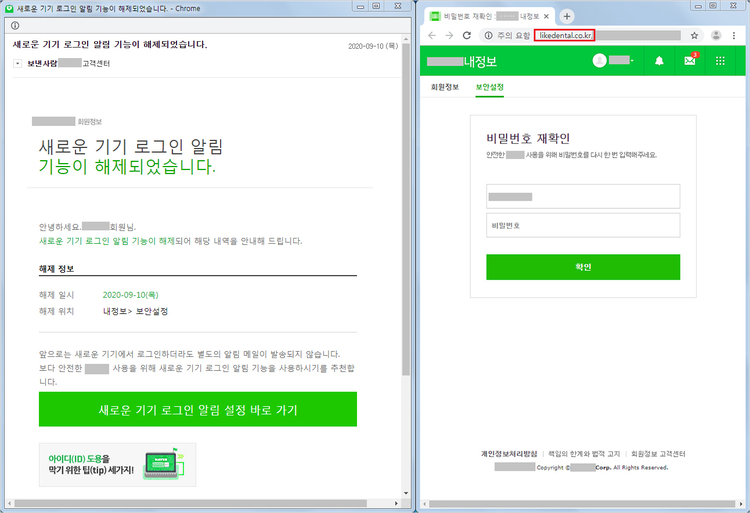Click the Chrome profile avatar icon

(715, 35)
